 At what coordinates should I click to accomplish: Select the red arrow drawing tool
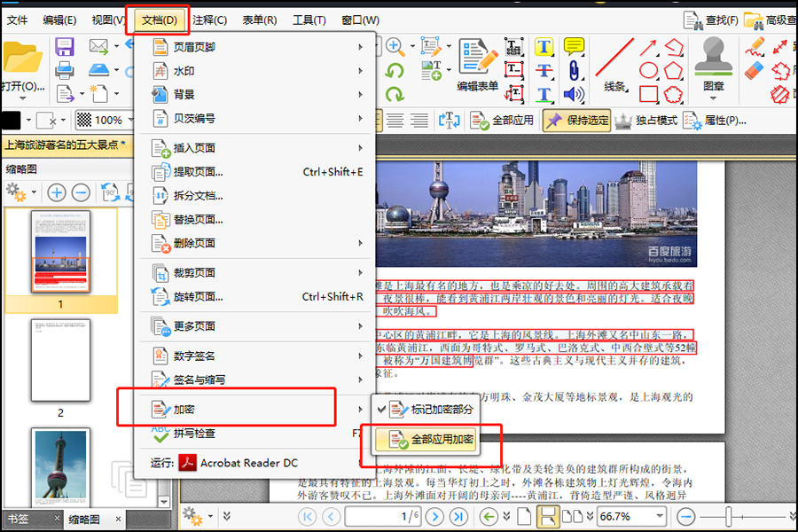pyautogui.click(x=648, y=48)
